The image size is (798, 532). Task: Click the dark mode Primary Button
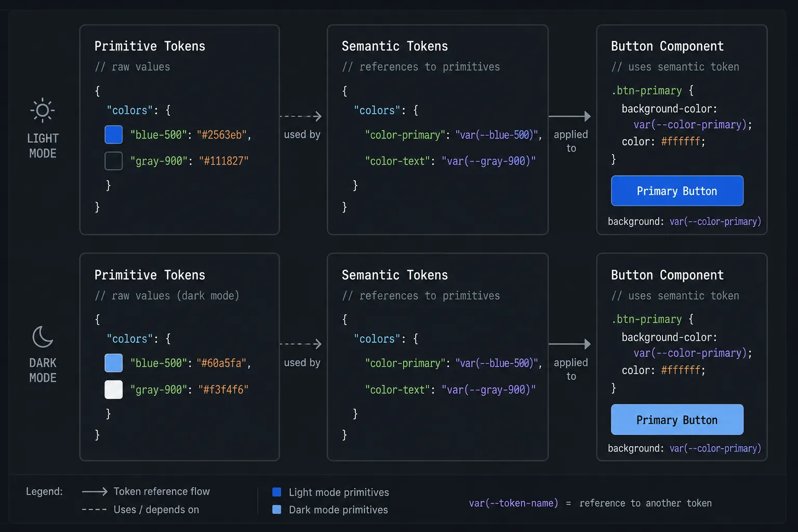click(x=677, y=420)
